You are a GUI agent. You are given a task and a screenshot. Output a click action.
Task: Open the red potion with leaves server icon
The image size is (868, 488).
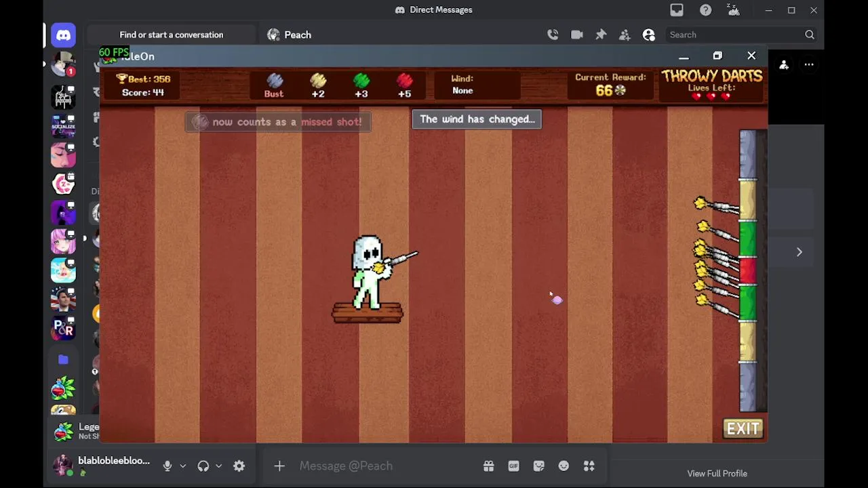click(x=63, y=389)
